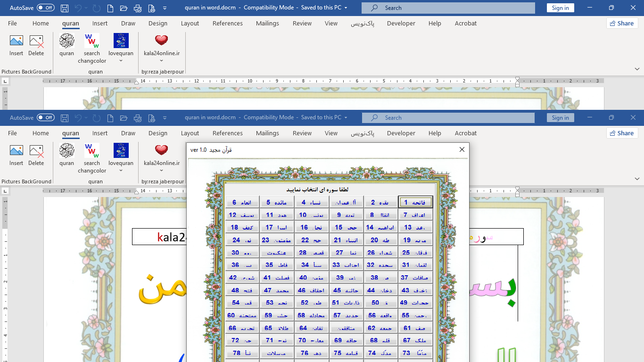The image size is (644, 362).
Task: Collapse the ribbon using the chevron in the back window
Action: (637, 69)
